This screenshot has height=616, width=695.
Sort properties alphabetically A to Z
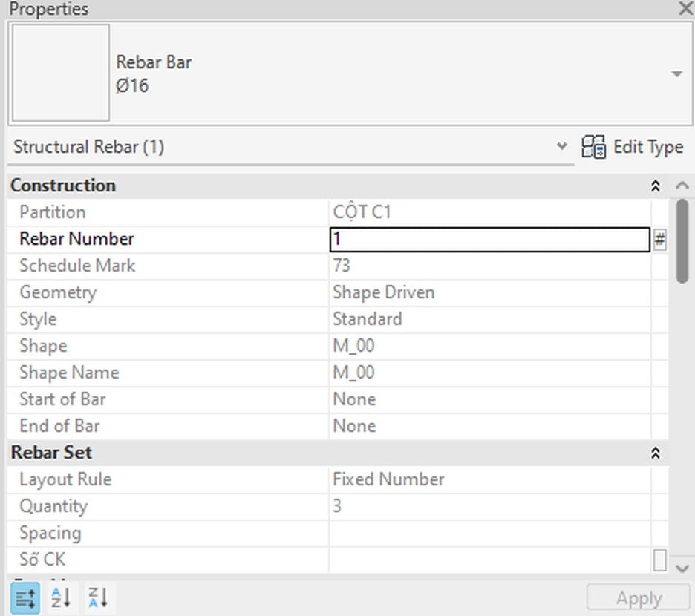point(61,598)
